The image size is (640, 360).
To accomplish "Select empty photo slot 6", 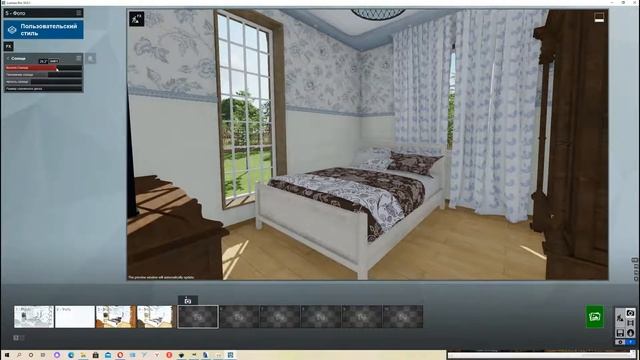I will click(x=239, y=317).
